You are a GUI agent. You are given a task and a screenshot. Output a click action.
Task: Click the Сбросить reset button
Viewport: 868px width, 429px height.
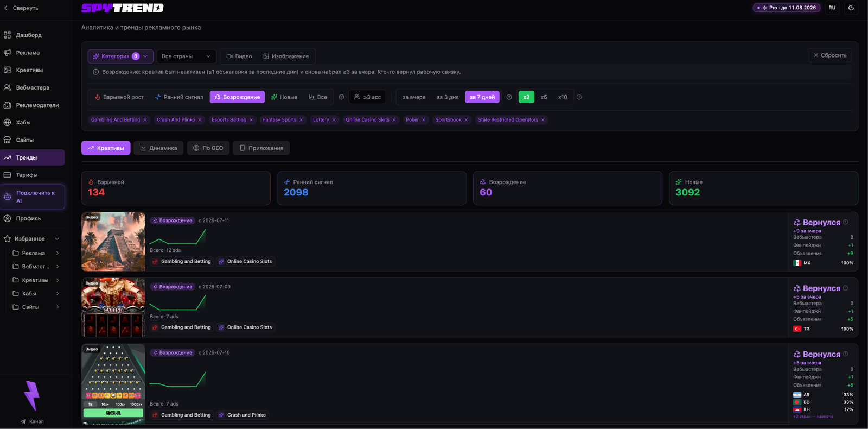[829, 55]
